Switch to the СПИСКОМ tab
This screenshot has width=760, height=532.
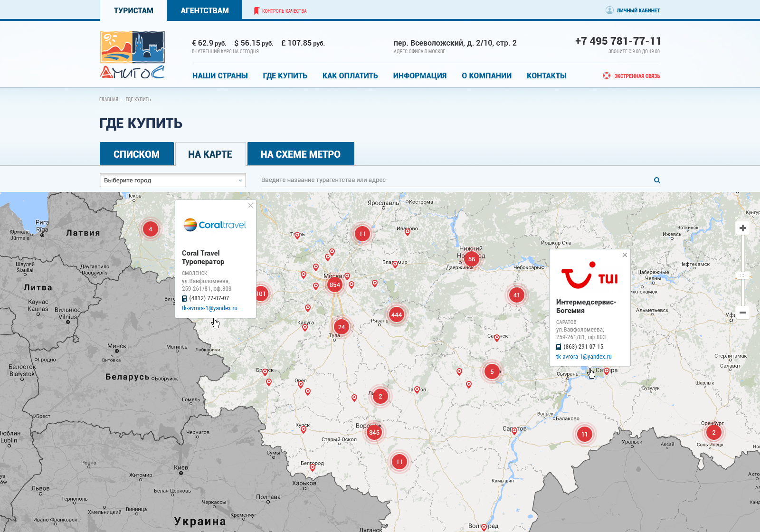coord(137,154)
